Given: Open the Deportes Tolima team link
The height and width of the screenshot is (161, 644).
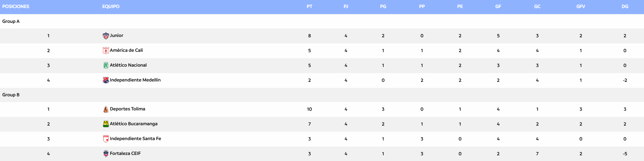Looking at the screenshot, I should [127, 109].
